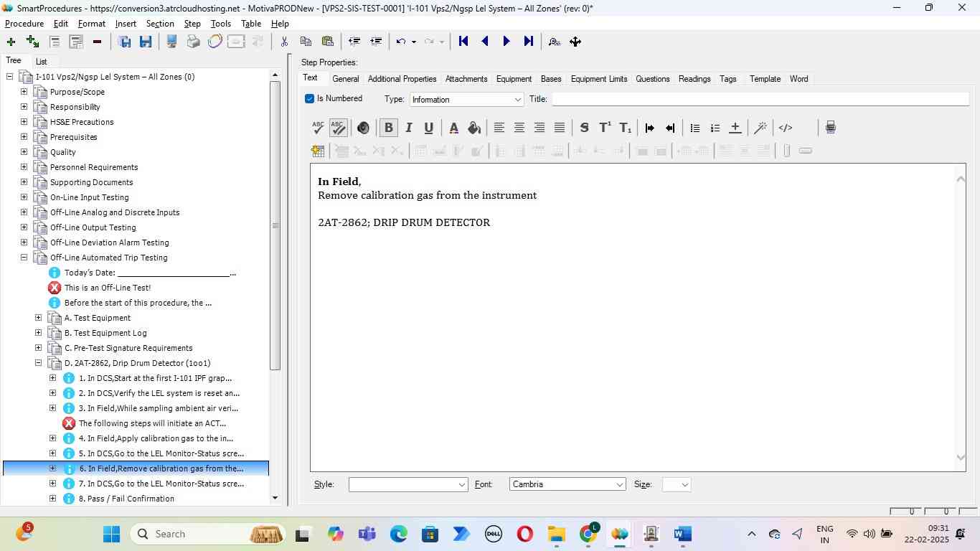
Task: Collapse Off-Line Automated Trip Testing node
Action: click(24, 258)
